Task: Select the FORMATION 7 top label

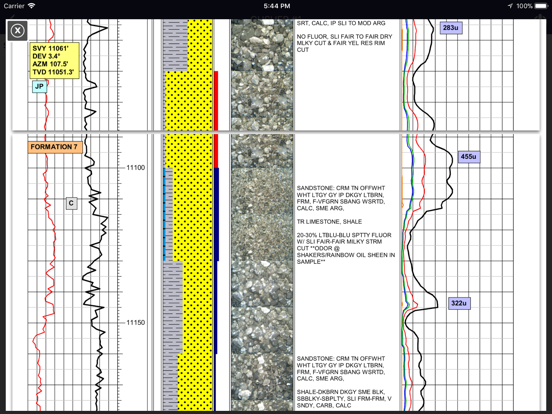Action: coord(55,147)
